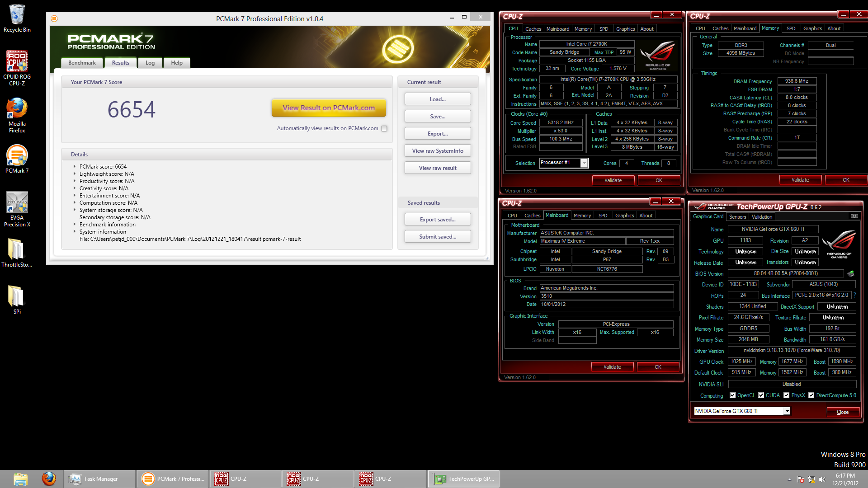Image resolution: width=868 pixels, height=488 pixels.
Task: Switch to TechPowerUp GPU-Z taskbar button
Action: 464,479
